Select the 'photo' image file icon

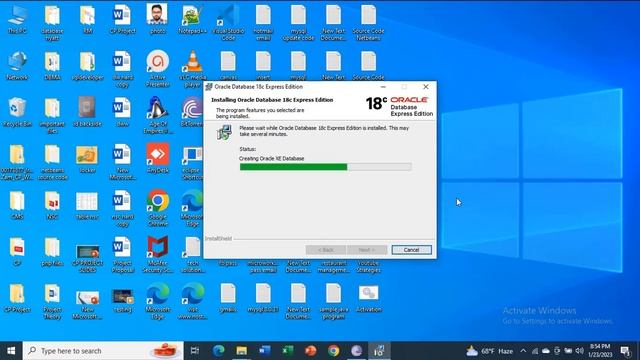click(158, 20)
